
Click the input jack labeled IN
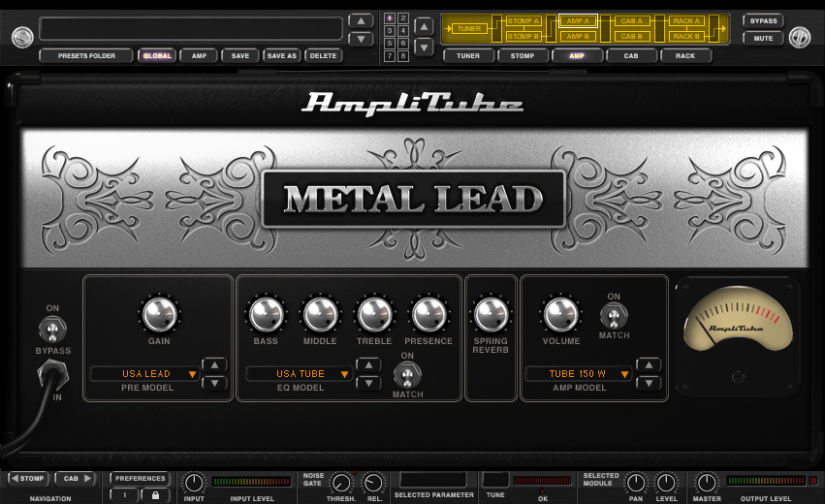coord(53,374)
